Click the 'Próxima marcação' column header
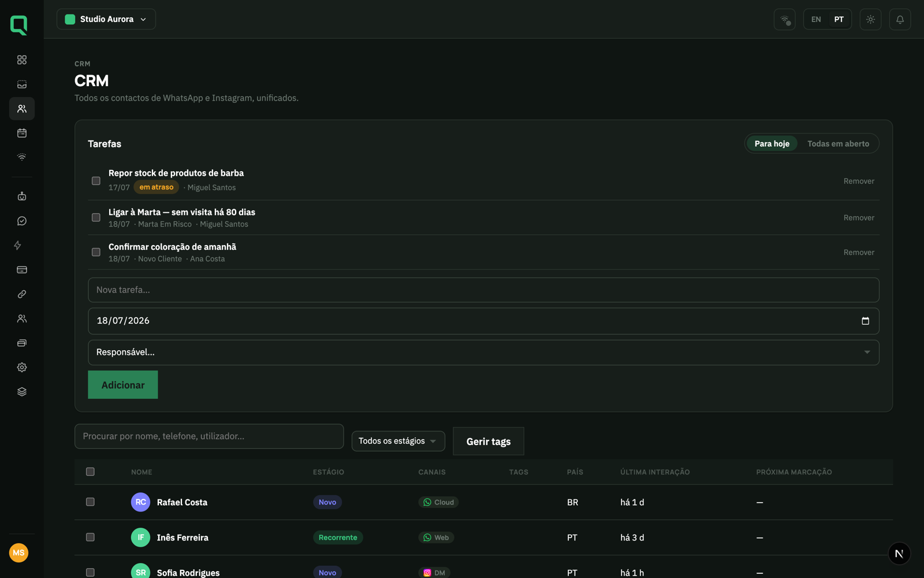Image resolution: width=924 pixels, height=578 pixels. click(x=794, y=472)
